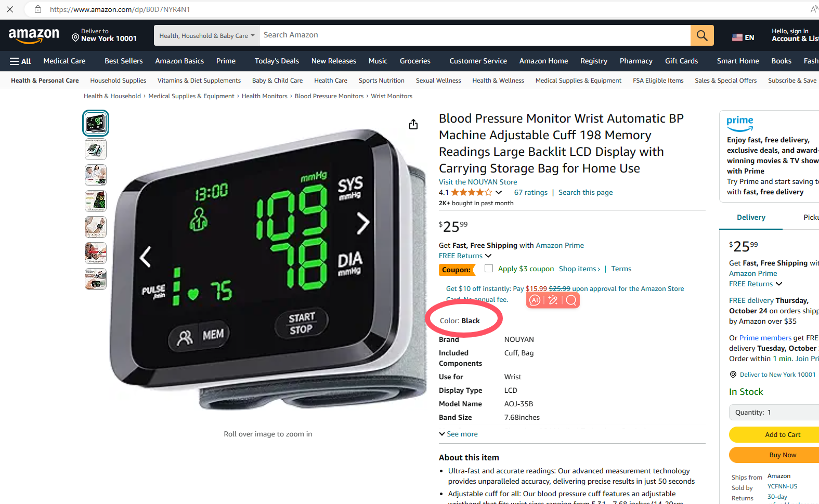Click the AI icon in floating toolbar
Image resolution: width=819 pixels, height=504 pixels.
pyautogui.click(x=535, y=300)
